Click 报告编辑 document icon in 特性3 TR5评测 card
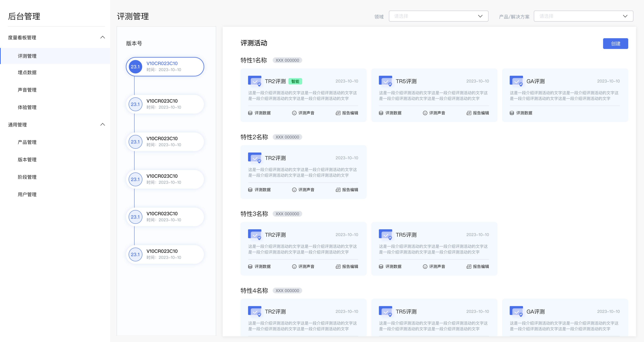 pyautogui.click(x=469, y=267)
